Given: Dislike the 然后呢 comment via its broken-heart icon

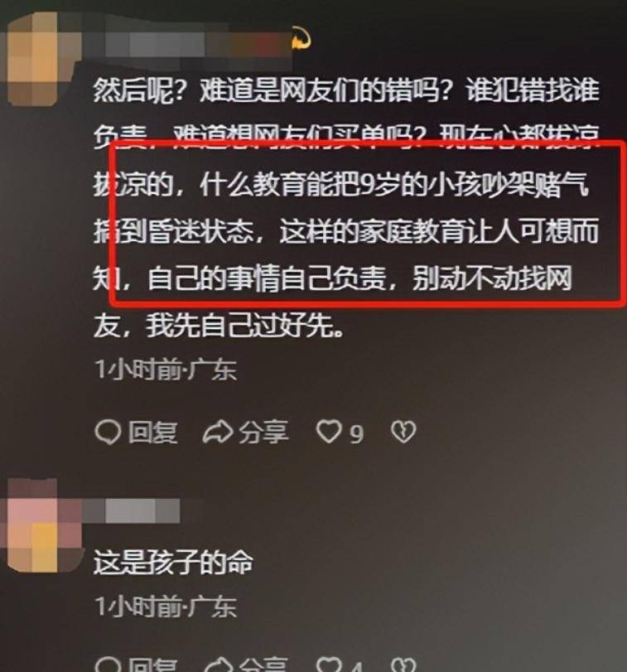Looking at the screenshot, I should tap(403, 432).
